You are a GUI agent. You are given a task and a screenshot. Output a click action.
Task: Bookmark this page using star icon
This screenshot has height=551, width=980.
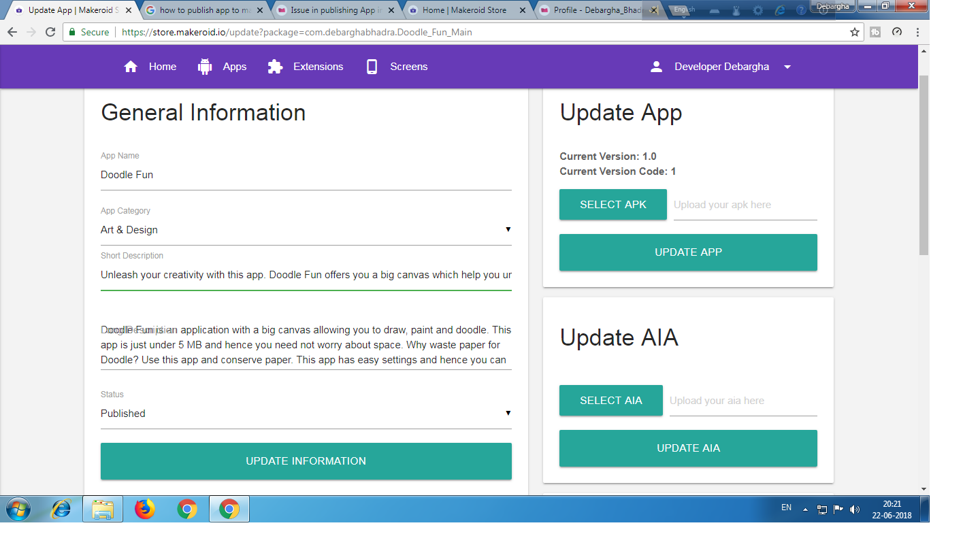tap(855, 32)
